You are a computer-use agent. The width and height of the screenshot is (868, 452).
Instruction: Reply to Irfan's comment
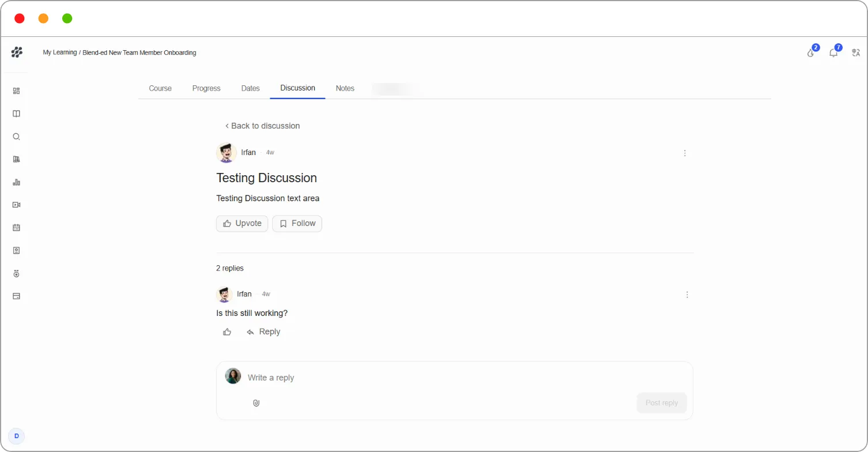(x=263, y=332)
